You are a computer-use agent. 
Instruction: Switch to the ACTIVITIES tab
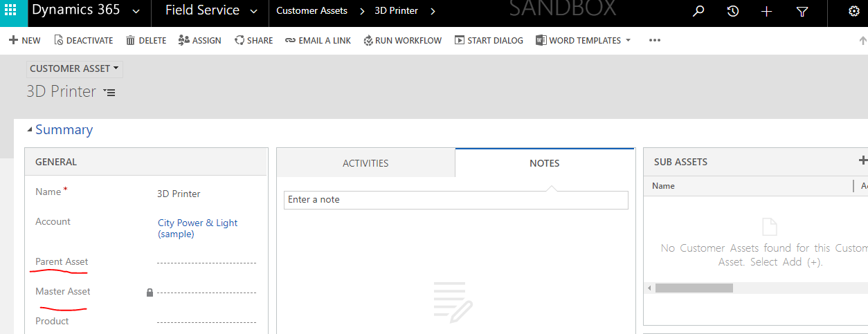pyautogui.click(x=365, y=163)
